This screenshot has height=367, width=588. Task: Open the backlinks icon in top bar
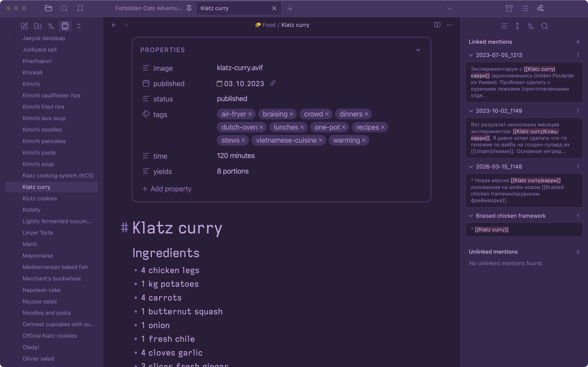[x=540, y=8]
